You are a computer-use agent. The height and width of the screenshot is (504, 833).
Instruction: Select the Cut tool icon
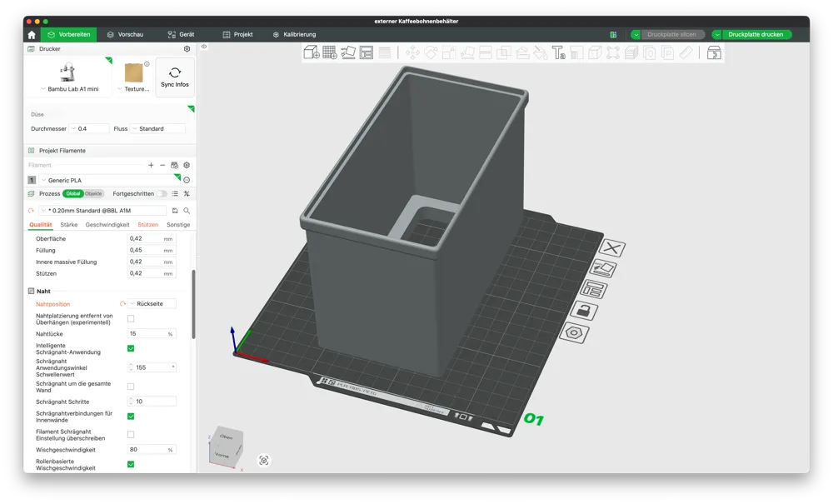pyautogui.click(x=485, y=52)
